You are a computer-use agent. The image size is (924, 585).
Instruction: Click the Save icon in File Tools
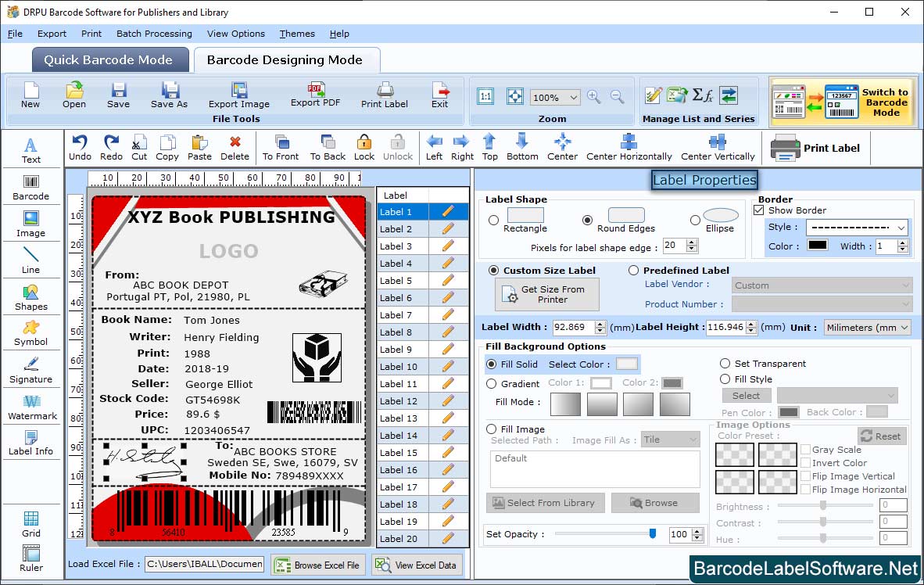tap(119, 95)
